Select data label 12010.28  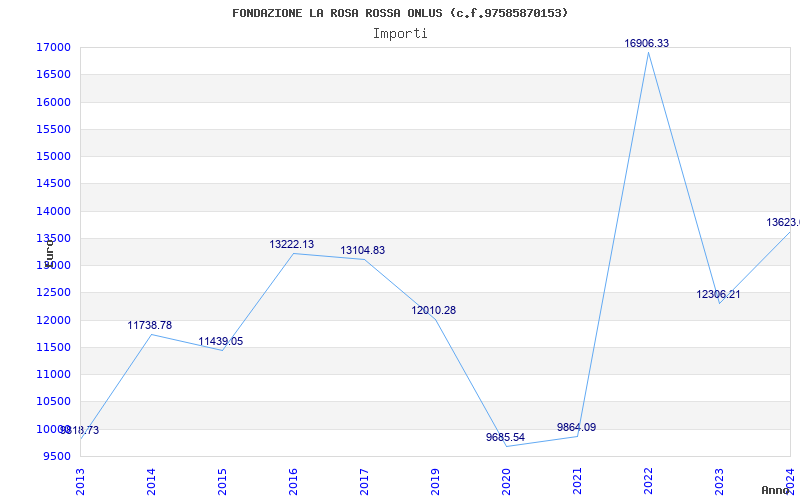point(434,310)
